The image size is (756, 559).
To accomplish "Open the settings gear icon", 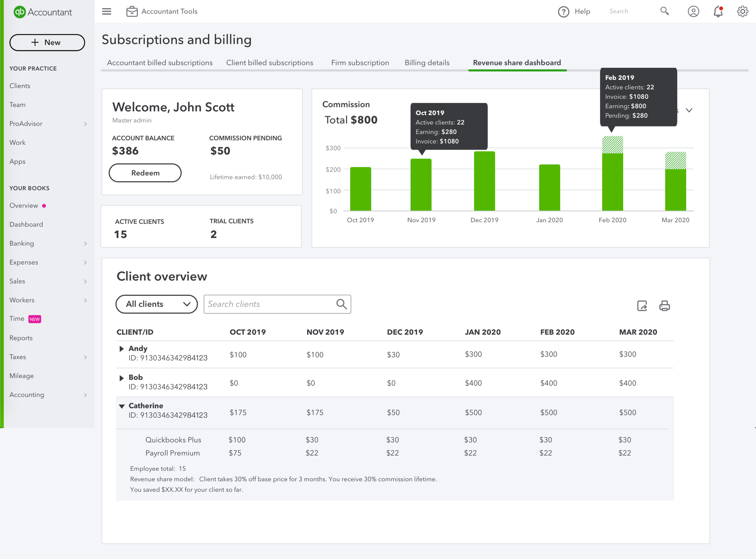I will 742,12.
